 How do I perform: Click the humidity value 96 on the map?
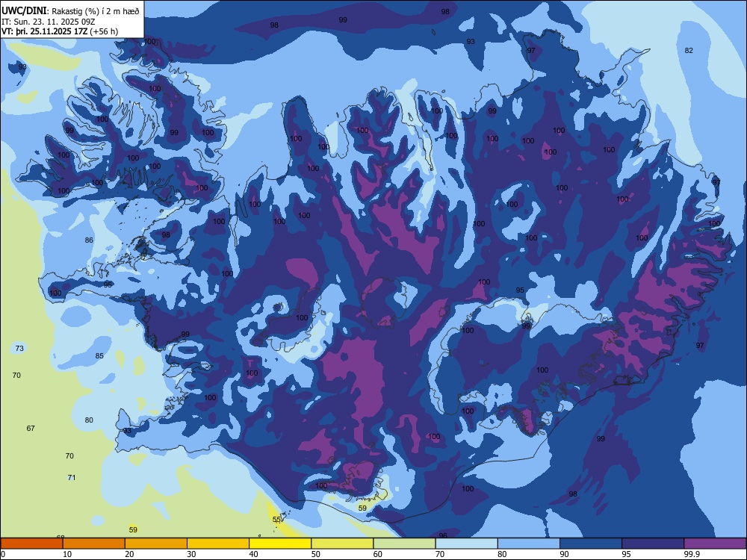coord(442,535)
